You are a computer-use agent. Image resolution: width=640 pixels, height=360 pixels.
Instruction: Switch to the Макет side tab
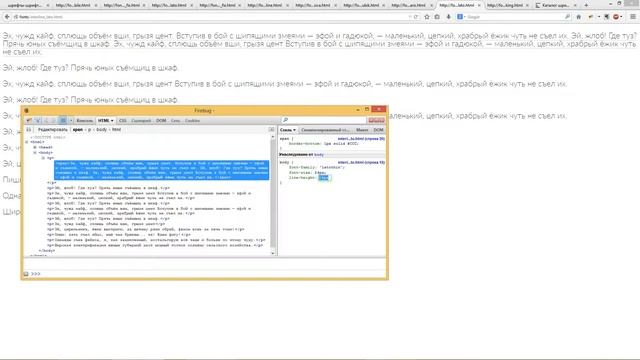362,130
